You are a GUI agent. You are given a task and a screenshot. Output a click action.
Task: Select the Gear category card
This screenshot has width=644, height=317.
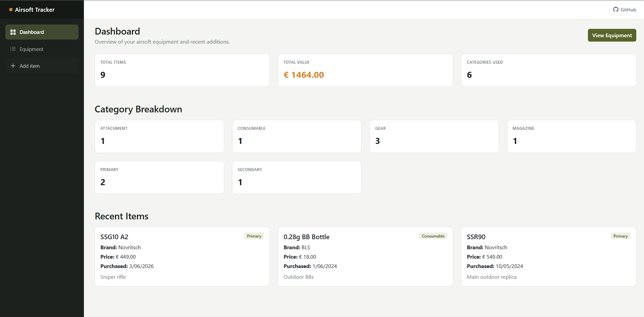434,136
